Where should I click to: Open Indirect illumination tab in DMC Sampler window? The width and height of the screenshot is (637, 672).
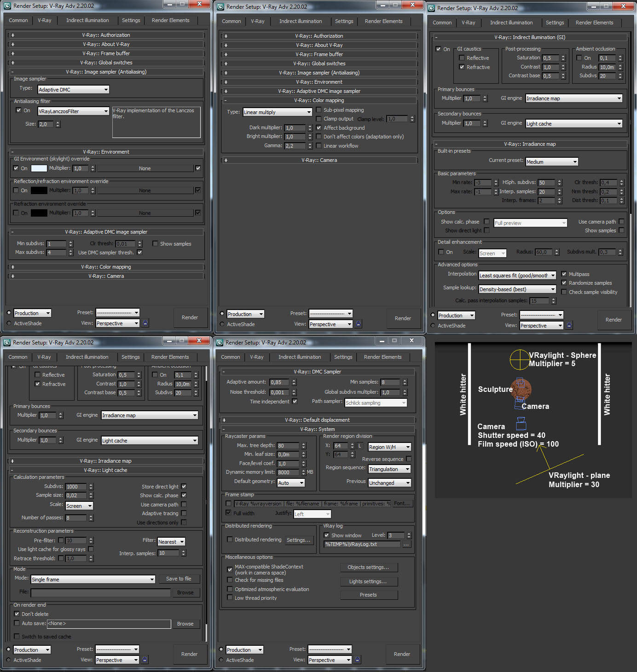[x=300, y=357]
